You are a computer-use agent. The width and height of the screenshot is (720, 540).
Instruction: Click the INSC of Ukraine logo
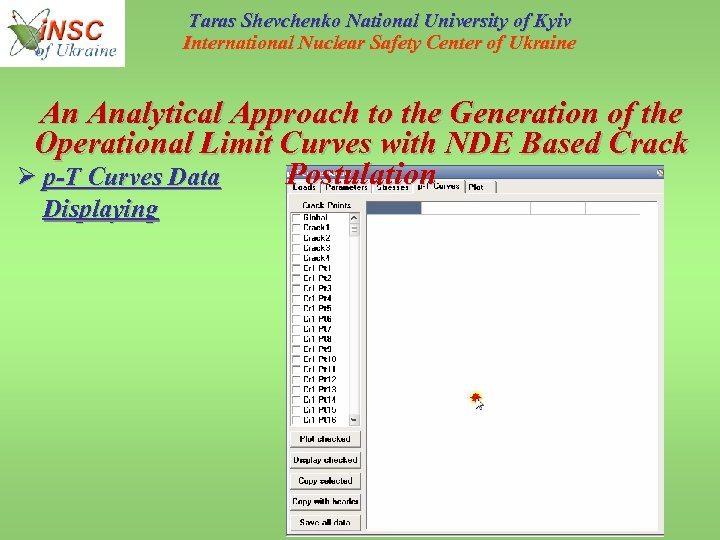(62, 33)
